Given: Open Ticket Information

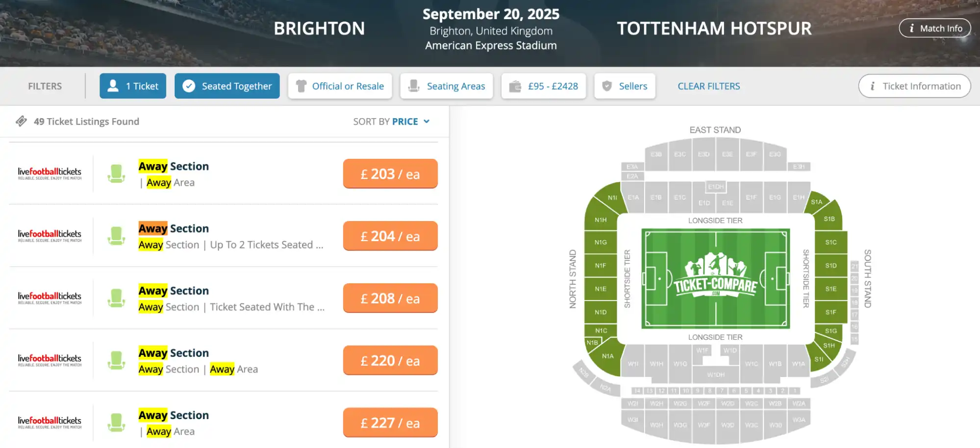Looking at the screenshot, I should (914, 86).
